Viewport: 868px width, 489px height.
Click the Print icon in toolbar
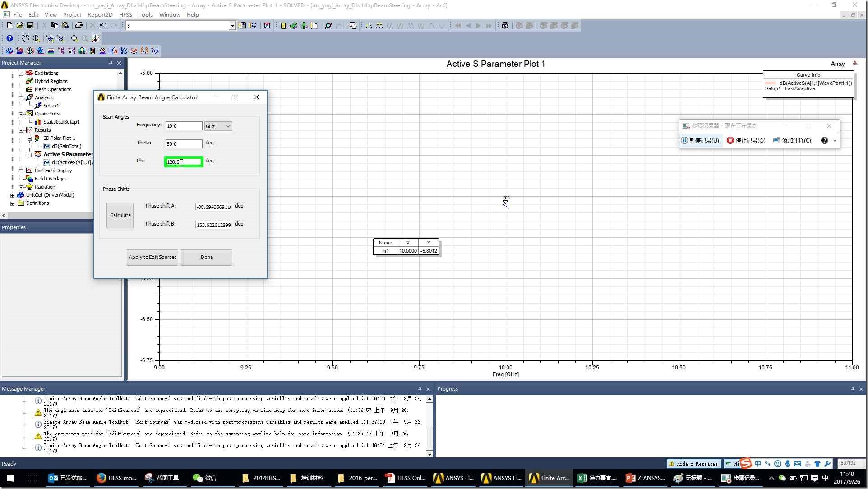(78, 26)
